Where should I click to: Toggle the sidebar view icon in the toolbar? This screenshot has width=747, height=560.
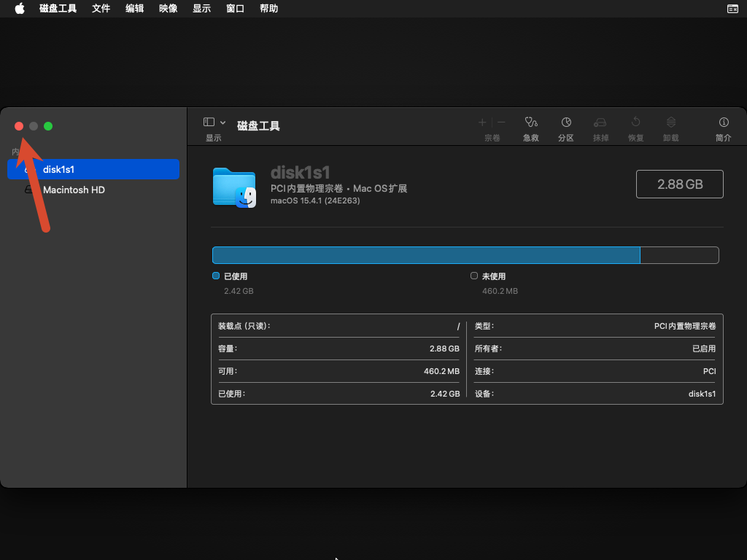click(x=209, y=122)
